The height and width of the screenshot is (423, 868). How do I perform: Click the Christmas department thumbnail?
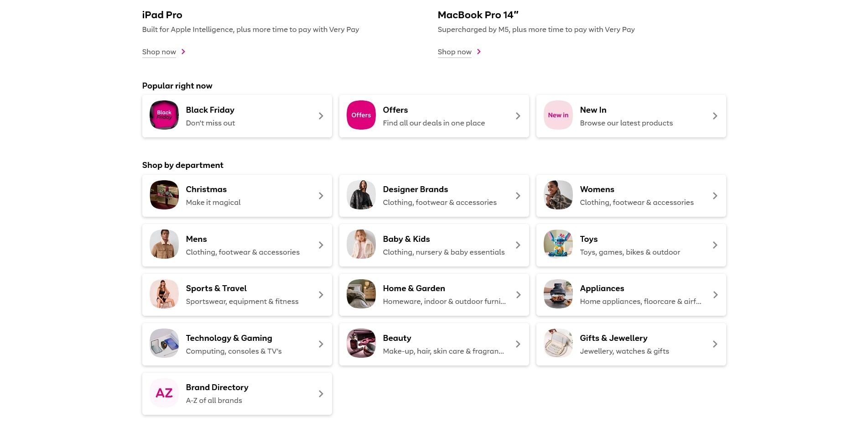[164, 195]
